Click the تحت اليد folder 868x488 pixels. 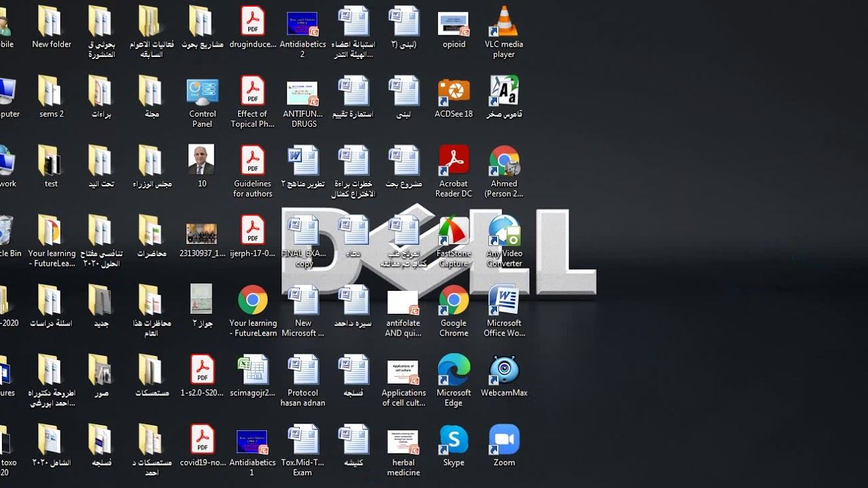tap(102, 167)
